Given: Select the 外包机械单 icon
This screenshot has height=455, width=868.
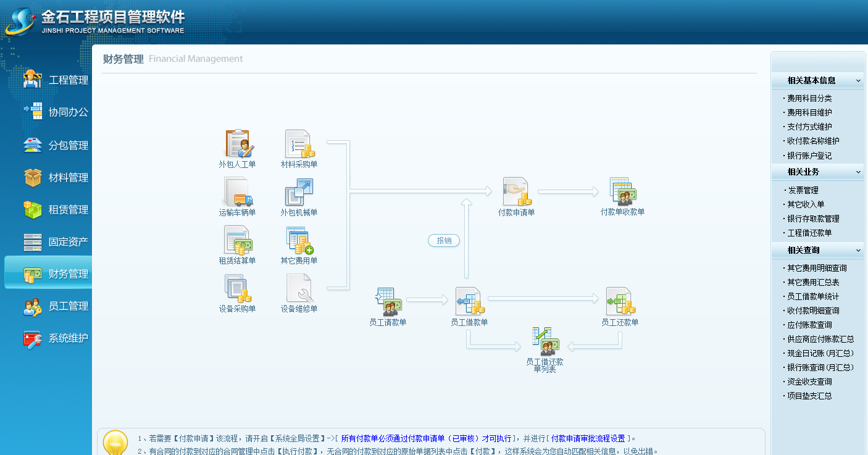Looking at the screenshot, I should tap(299, 192).
